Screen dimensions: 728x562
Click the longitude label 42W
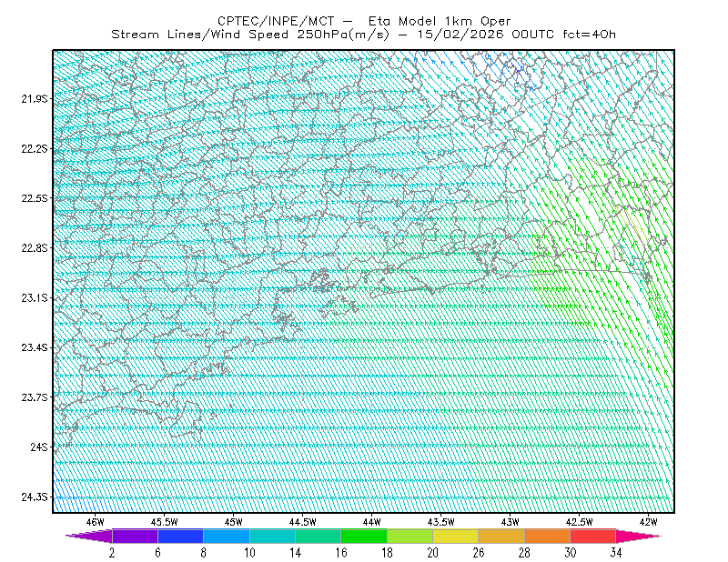649,522
